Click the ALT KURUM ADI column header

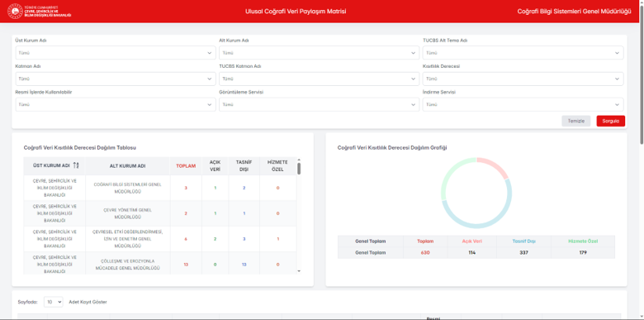(127, 165)
